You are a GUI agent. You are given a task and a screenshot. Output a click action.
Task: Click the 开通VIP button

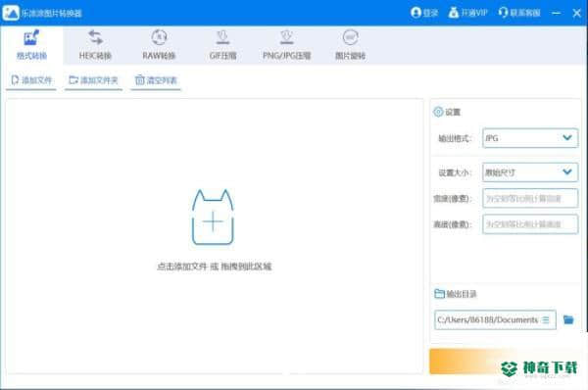point(467,13)
